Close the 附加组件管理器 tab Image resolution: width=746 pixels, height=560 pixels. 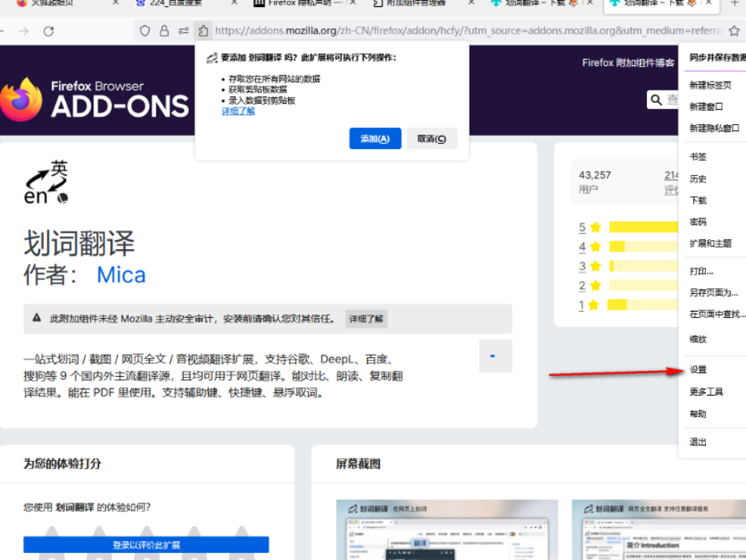[x=471, y=3]
